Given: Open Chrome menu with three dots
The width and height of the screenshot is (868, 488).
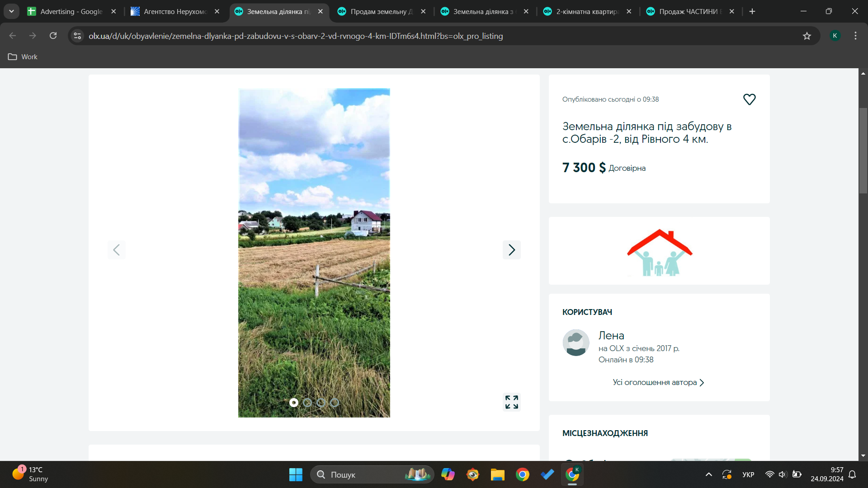Looking at the screenshot, I should pyautogui.click(x=855, y=36).
